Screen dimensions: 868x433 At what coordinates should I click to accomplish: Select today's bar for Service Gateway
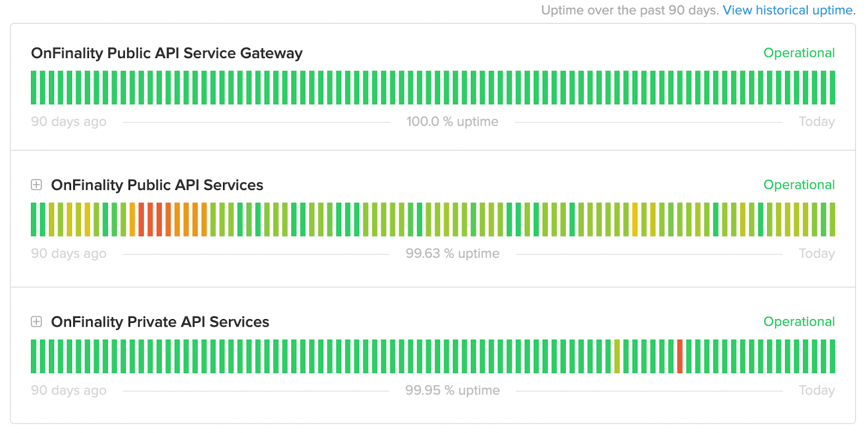pos(832,87)
